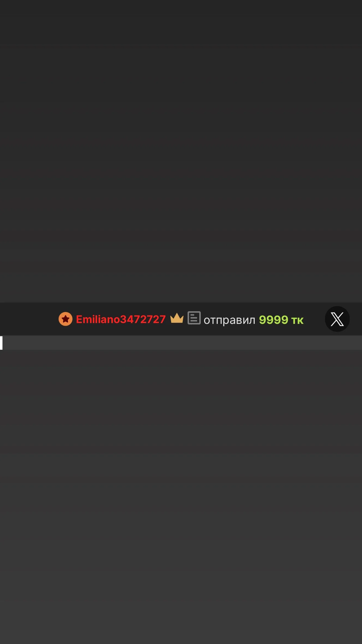Click the gold crown icon

177,318
